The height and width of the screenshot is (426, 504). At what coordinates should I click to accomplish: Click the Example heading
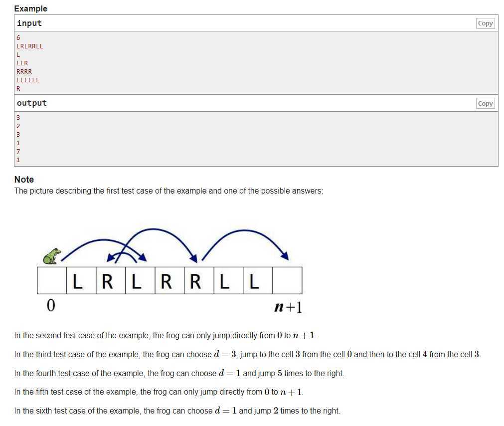[30, 8]
